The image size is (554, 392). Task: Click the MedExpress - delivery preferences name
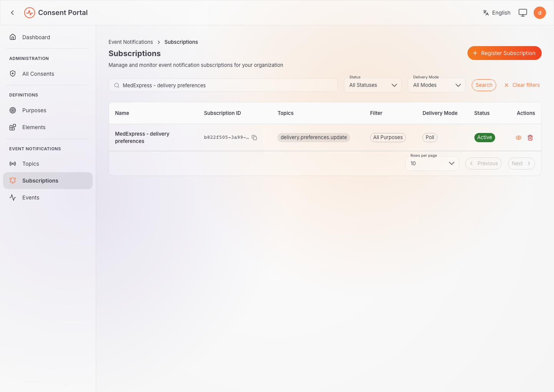pos(142,138)
